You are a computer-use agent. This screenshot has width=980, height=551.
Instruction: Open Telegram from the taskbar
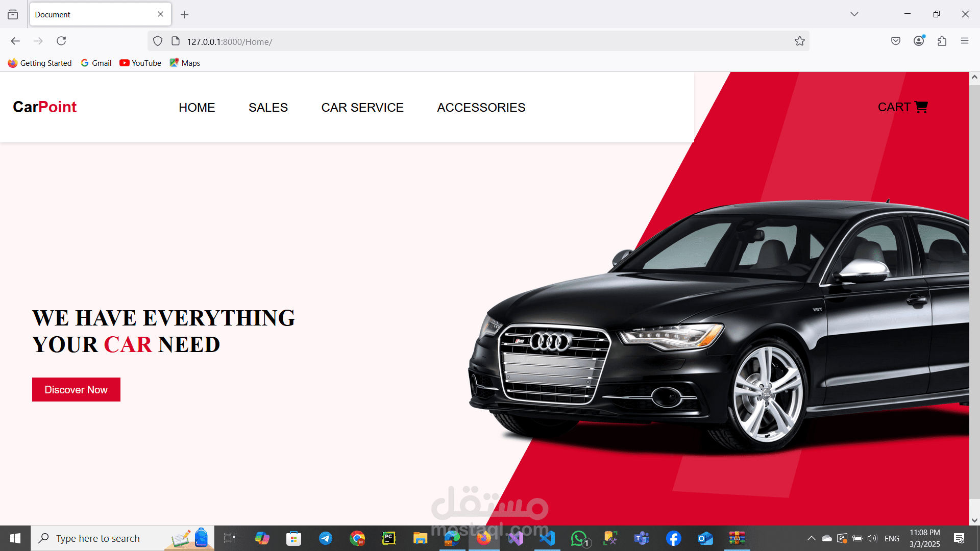point(326,538)
